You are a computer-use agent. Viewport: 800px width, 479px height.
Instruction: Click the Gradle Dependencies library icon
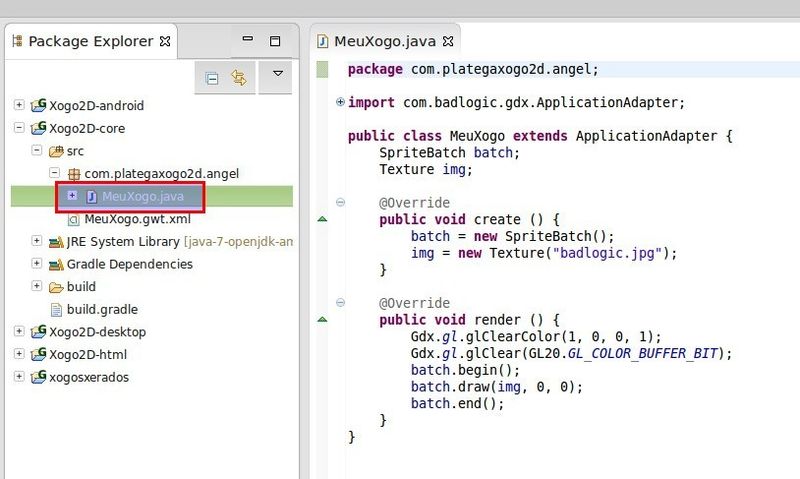(x=56, y=265)
